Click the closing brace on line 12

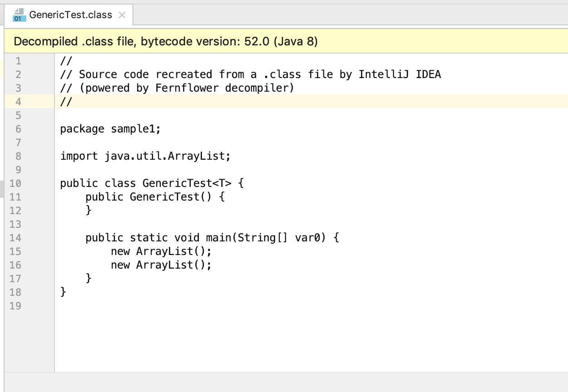(x=89, y=211)
